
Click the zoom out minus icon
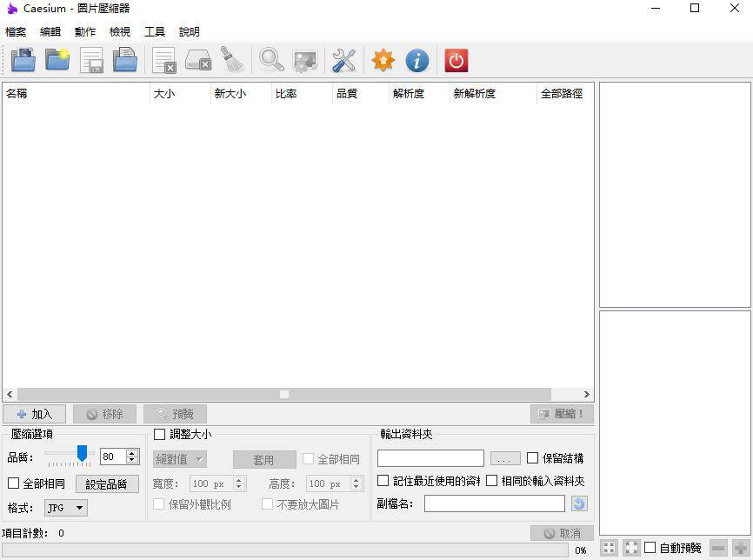coord(718,548)
